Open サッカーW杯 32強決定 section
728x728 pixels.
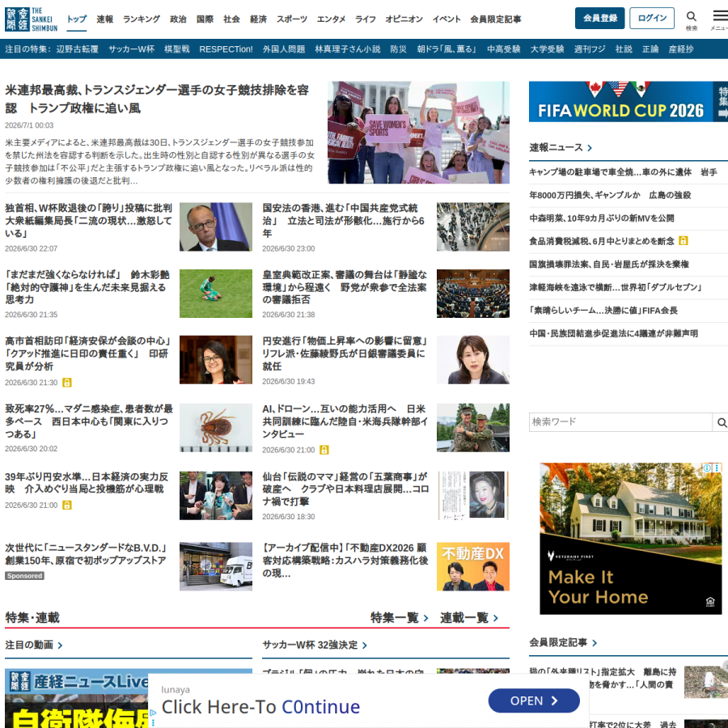pyautogui.click(x=315, y=645)
